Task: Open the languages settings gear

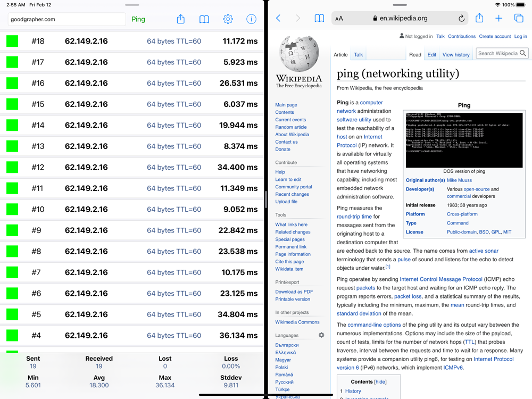Action: (321, 335)
